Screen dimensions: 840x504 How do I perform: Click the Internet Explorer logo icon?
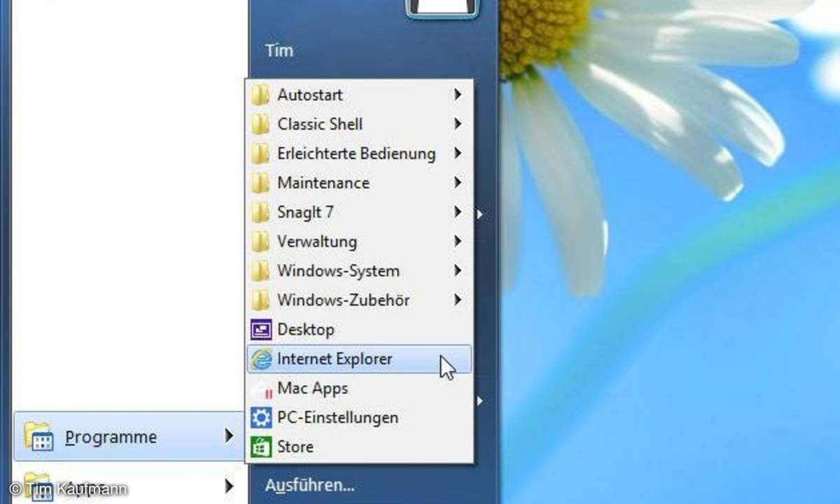(261, 359)
